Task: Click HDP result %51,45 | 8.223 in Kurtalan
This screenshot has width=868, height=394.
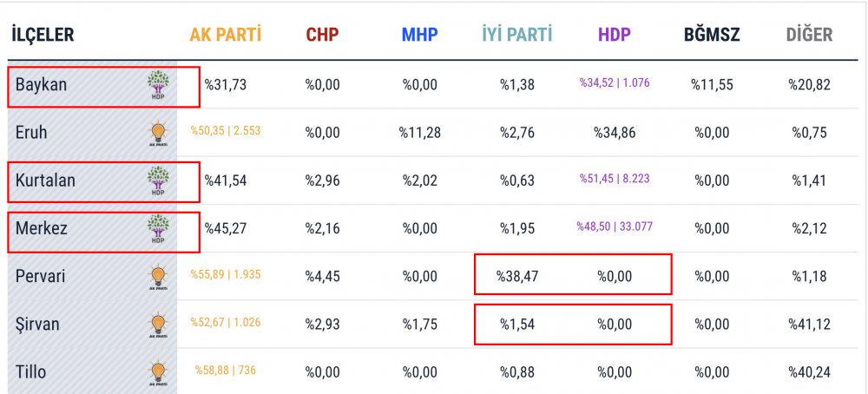Action: tap(615, 179)
